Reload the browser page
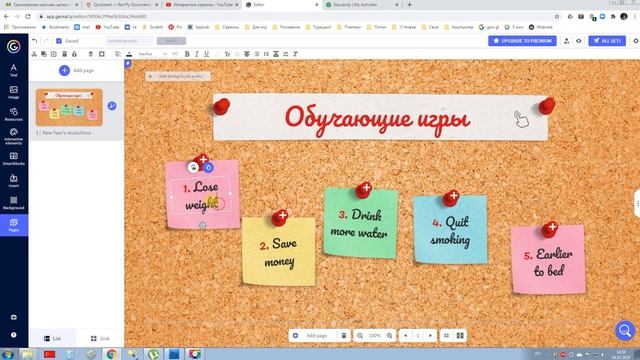Screen dimensions: 640x360 coord(28,16)
